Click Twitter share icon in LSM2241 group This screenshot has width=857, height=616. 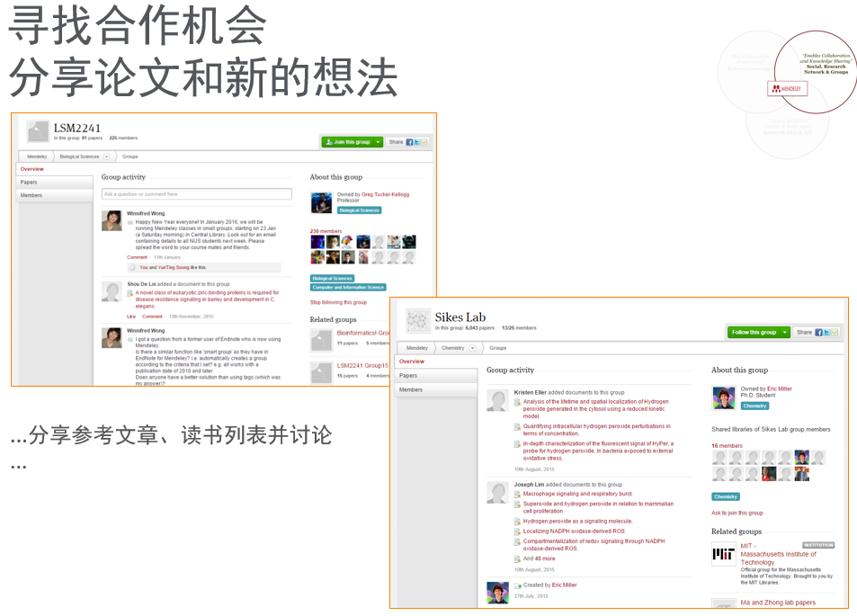tap(416, 142)
